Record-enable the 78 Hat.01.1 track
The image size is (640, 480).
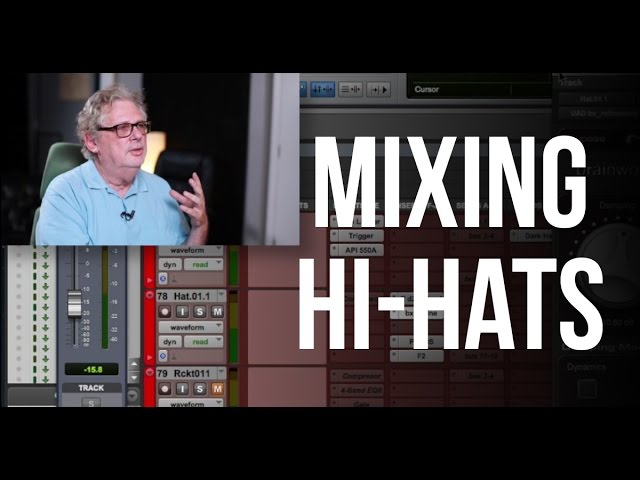click(x=165, y=312)
